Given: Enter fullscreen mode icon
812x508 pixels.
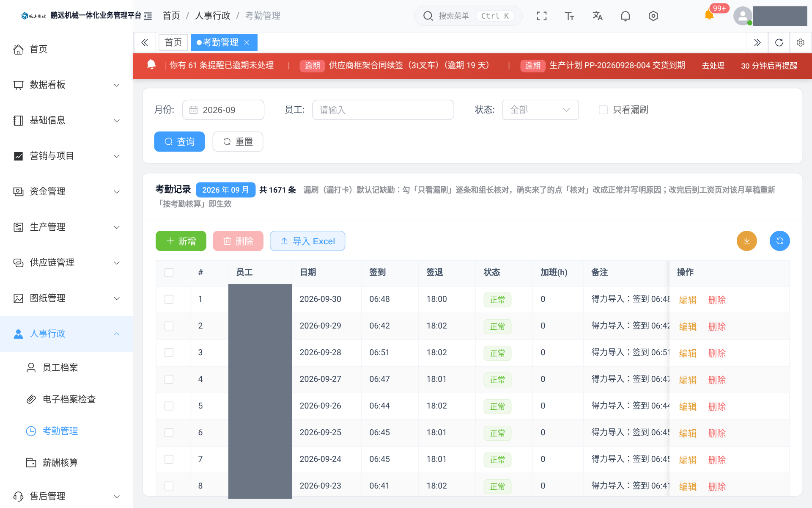Looking at the screenshot, I should coord(541,16).
